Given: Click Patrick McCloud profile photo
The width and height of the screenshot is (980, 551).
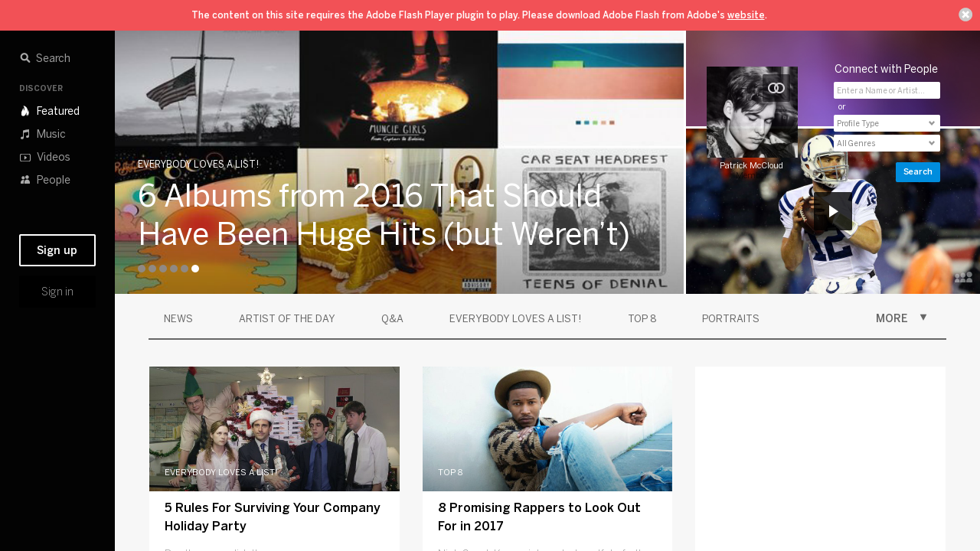Looking at the screenshot, I should pos(752,112).
